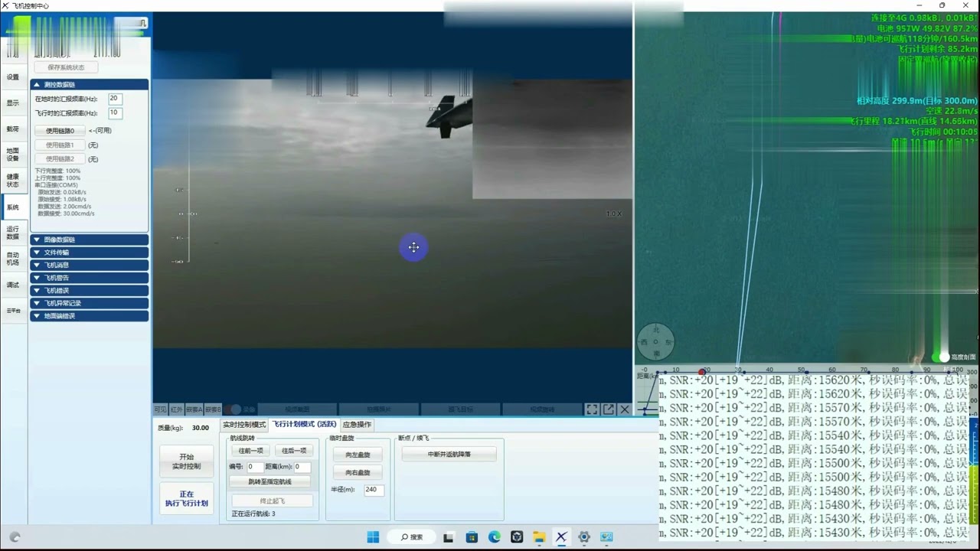The width and height of the screenshot is (980, 551).
Task: Click the 终止起飞 button
Action: 273,501
